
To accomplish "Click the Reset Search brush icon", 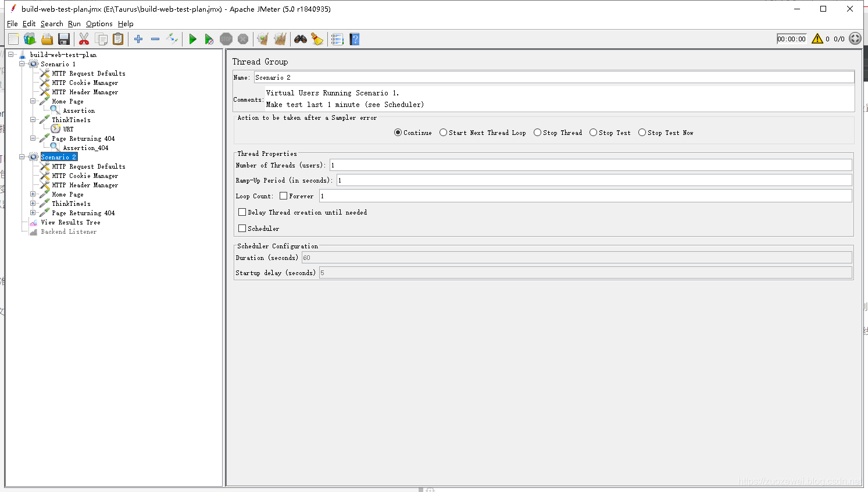I will click(317, 39).
